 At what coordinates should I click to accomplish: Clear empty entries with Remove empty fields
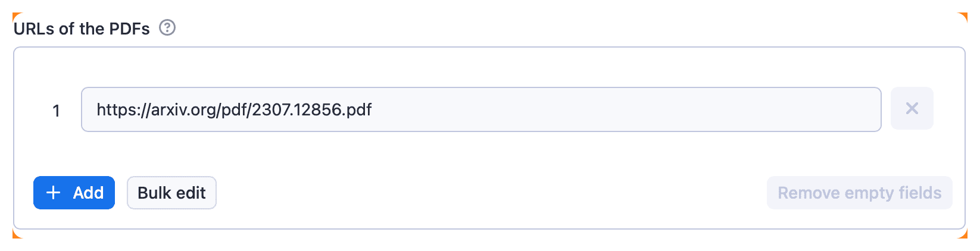859,193
